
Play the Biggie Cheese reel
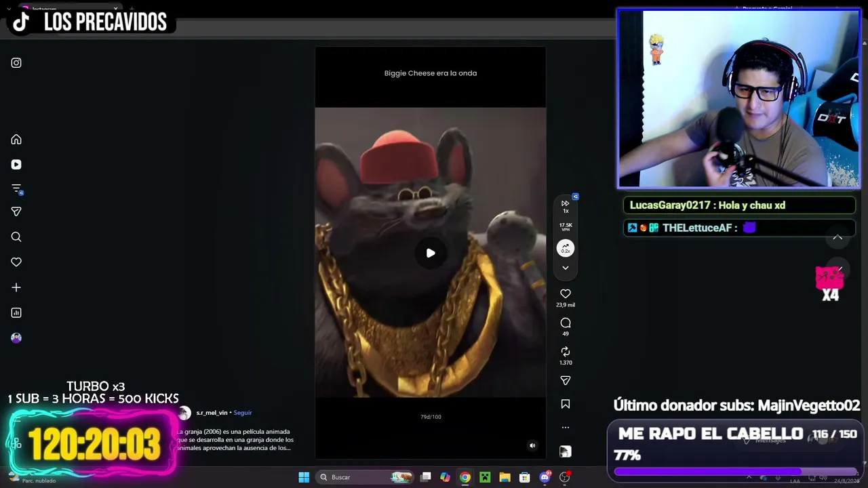coord(431,253)
